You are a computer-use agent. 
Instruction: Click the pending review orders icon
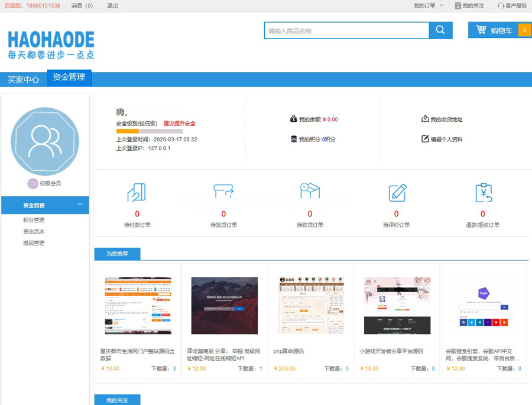397,193
